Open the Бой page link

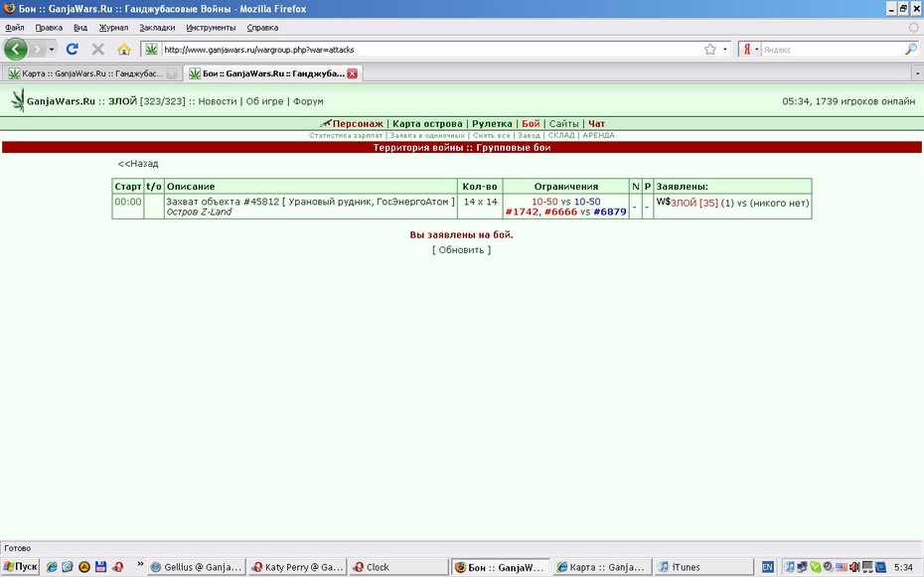(531, 123)
